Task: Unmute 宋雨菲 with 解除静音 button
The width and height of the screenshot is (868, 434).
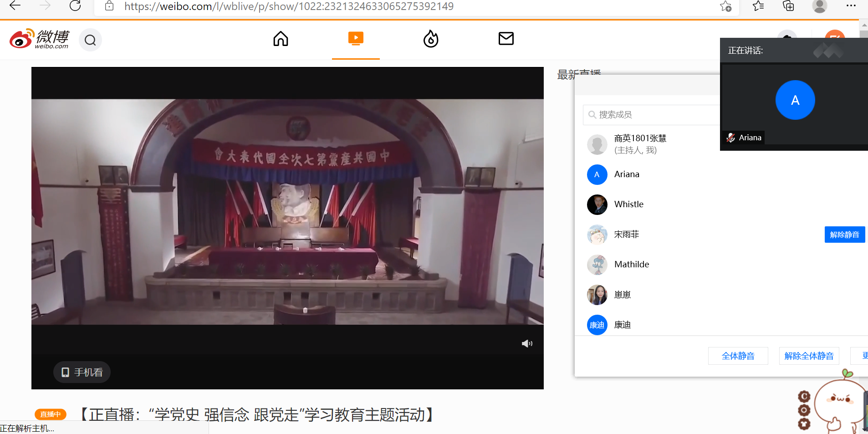Action: coord(844,235)
